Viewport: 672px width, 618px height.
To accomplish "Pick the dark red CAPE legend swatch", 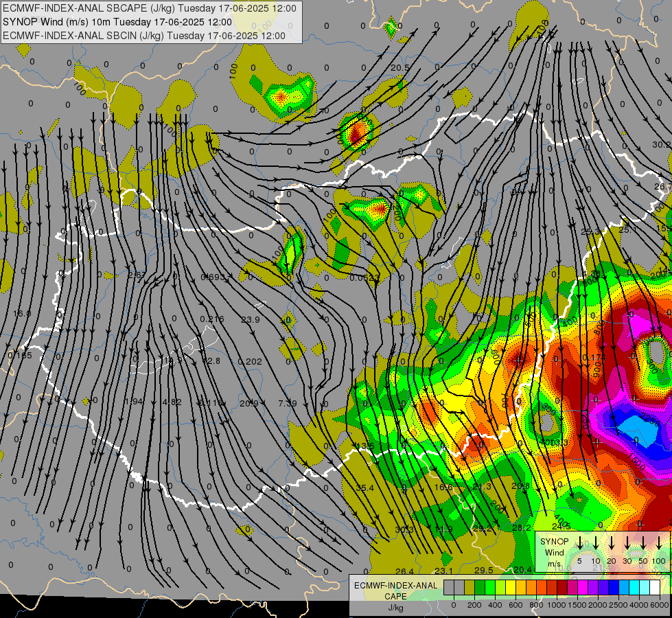I will pos(562,587).
